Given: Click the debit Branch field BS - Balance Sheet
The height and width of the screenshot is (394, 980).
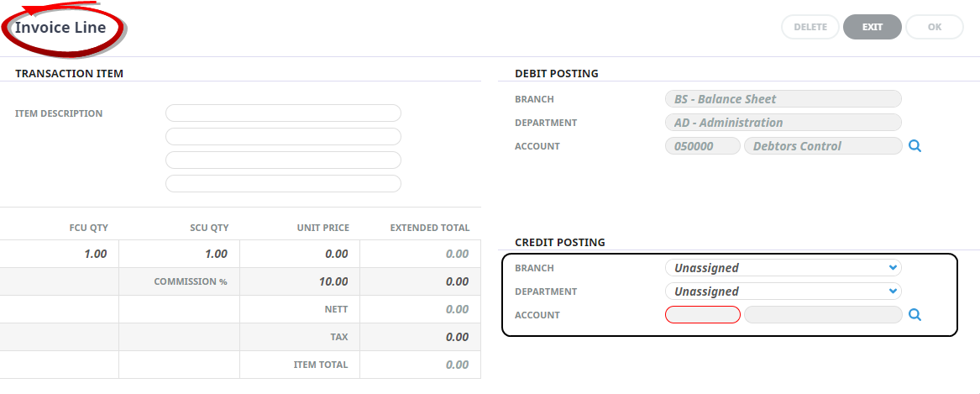Looking at the screenshot, I should (x=782, y=99).
